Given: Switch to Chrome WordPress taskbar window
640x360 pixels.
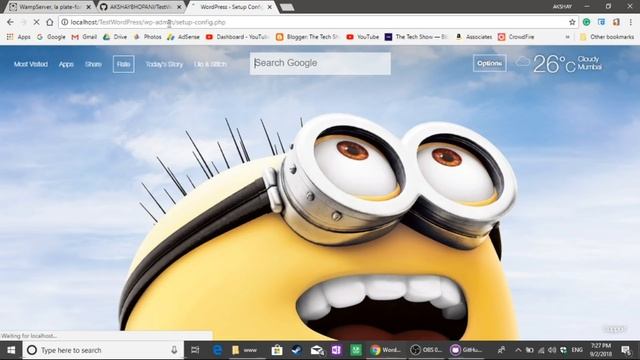Looking at the screenshot, I should 386,350.
